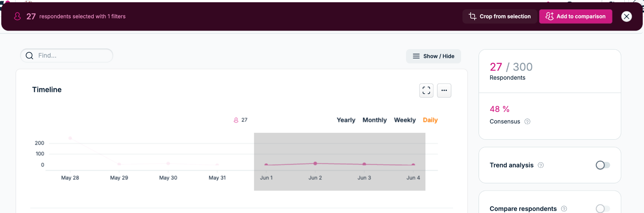Click the search magnifier icon

click(29, 56)
